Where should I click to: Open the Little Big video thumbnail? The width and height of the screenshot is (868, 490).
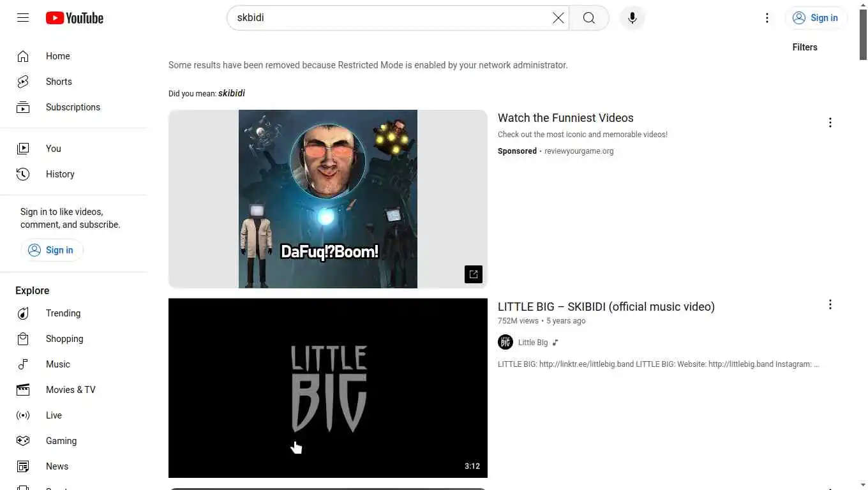328,388
